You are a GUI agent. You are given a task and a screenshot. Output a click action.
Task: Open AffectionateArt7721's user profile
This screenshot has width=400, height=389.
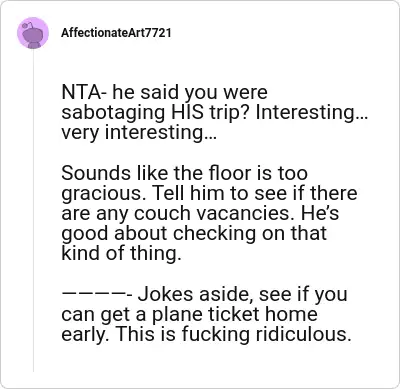(x=116, y=33)
